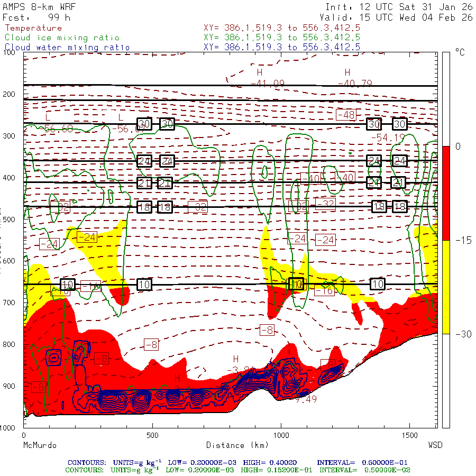Click the H marker labeled -41.09

pos(260,72)
